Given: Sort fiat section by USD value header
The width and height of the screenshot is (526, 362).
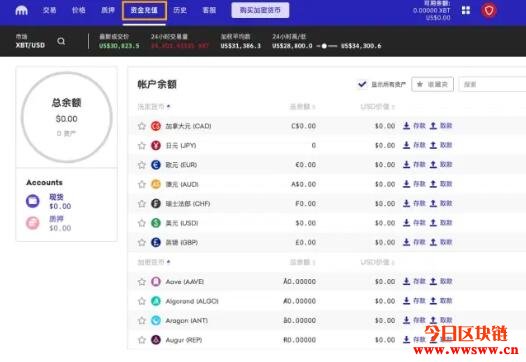Looking at the screenshot, I should (378, 107).
